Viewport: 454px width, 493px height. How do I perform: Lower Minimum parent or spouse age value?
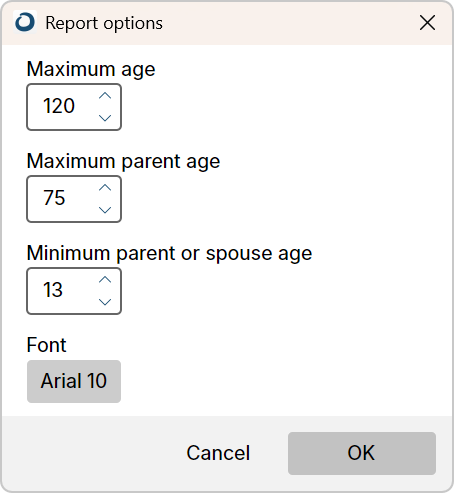point(105,302)
